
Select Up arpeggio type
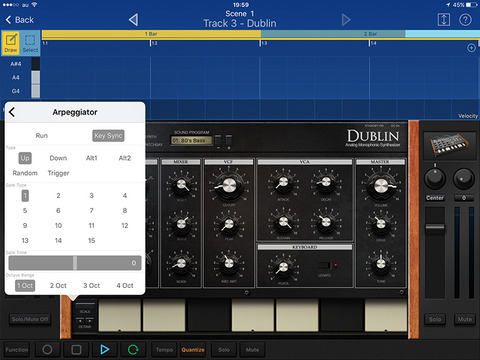click(x=25, y=158)
